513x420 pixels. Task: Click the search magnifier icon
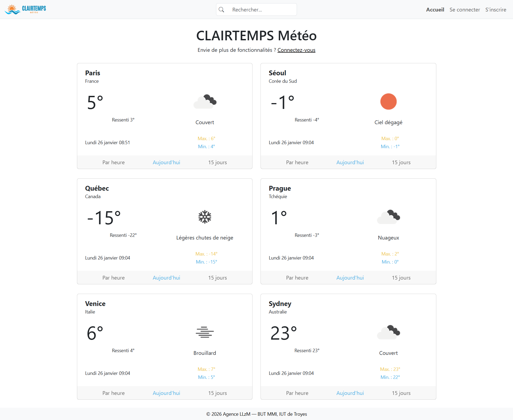[x=221, y=10]
